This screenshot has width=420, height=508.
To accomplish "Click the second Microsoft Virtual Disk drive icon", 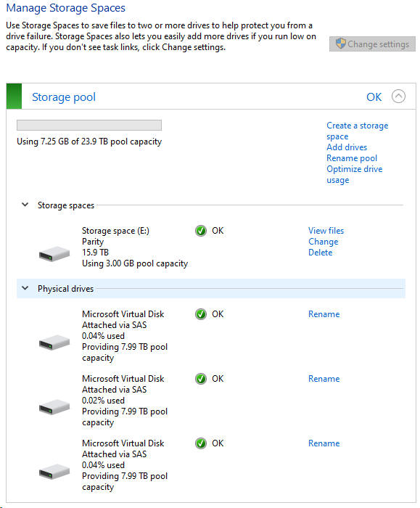I will tap(54, 407).
